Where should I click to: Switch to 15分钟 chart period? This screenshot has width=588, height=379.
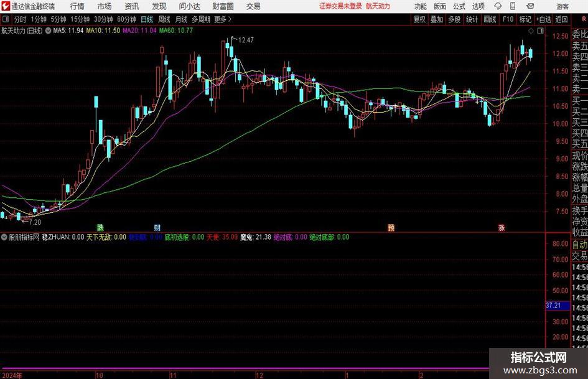80,19
